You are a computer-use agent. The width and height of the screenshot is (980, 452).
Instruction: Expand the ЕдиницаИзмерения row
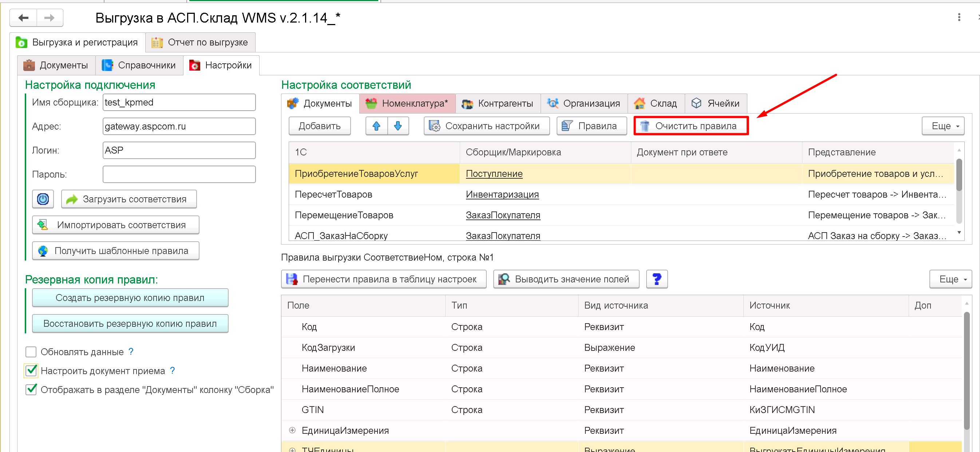point(292,430)
